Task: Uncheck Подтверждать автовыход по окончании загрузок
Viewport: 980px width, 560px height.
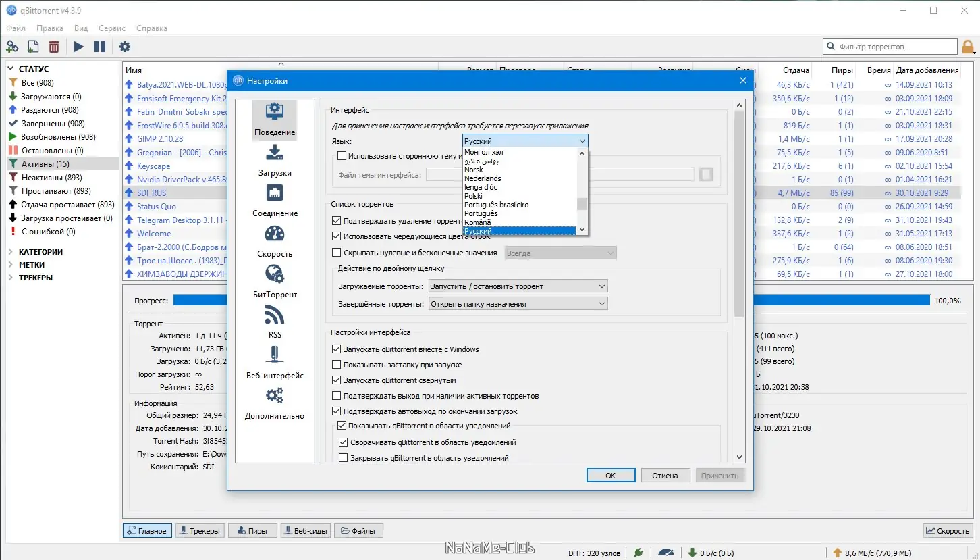Action: click(x=337, y=411)
